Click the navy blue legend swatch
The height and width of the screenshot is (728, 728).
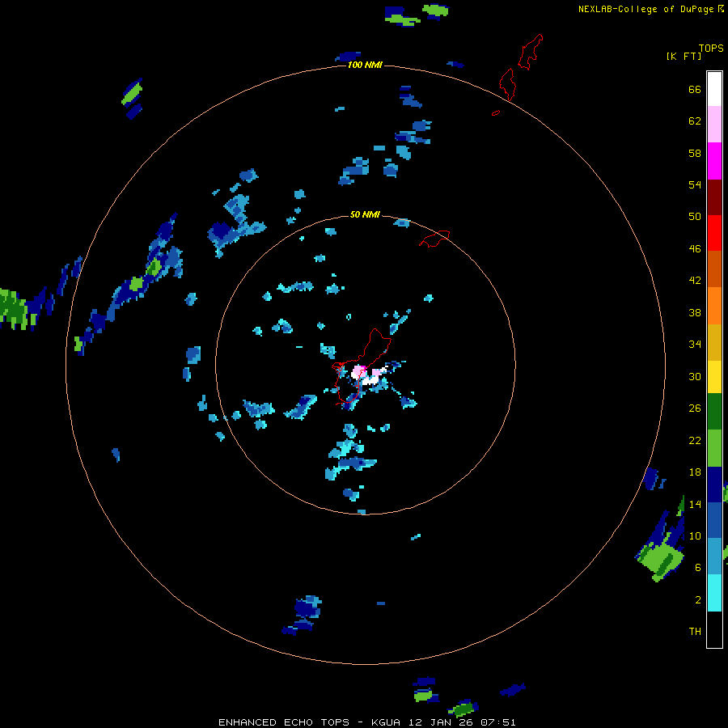tap(714, 485)
